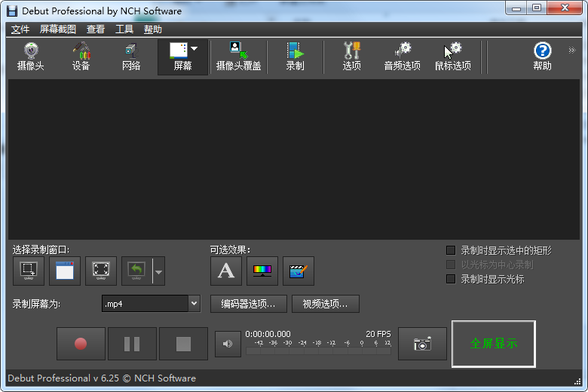Toggle 以光标为中心录制 checkbox
Image resolution: width=588 pixels, height=392 pixels.
(452, 265)
